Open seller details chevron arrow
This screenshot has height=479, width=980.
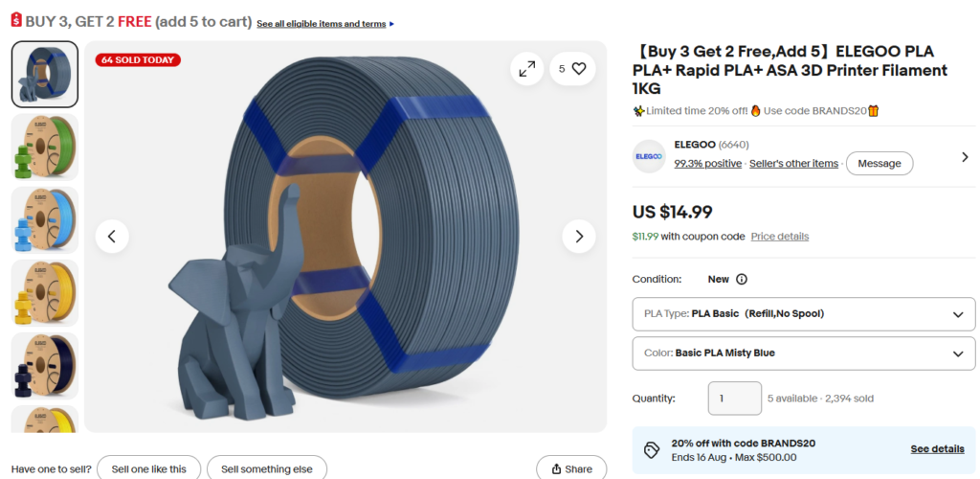965,157
